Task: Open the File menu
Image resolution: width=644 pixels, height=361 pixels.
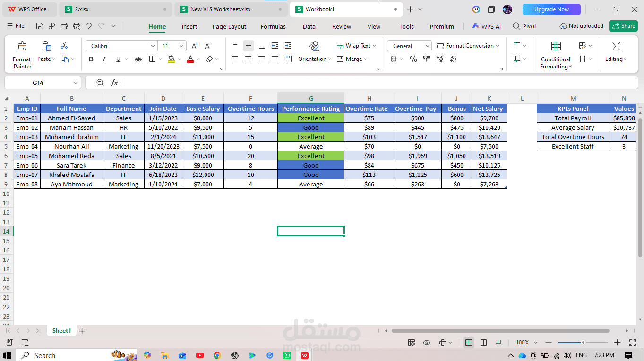Action: [x=16, y=26]
